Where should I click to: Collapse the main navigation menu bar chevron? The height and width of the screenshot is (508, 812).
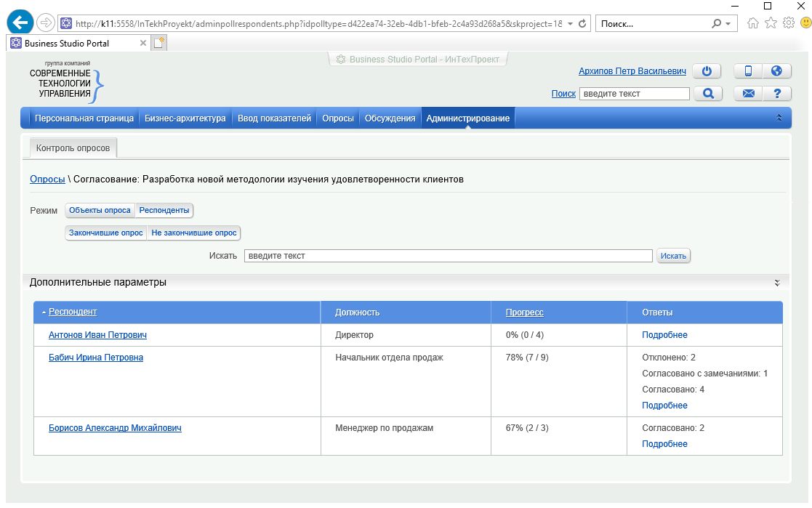[x=779, y=118]
